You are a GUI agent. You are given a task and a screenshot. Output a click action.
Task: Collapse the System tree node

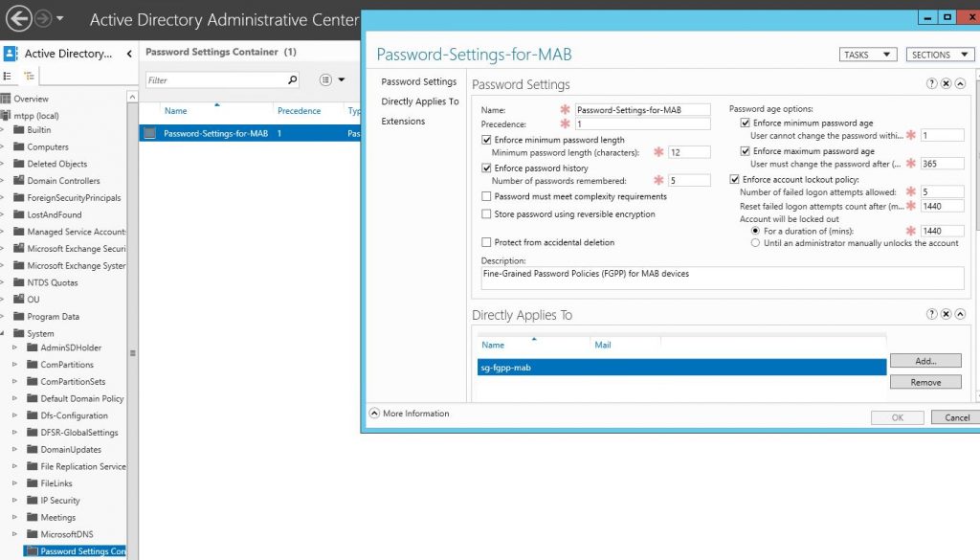(x=3, y=333)
